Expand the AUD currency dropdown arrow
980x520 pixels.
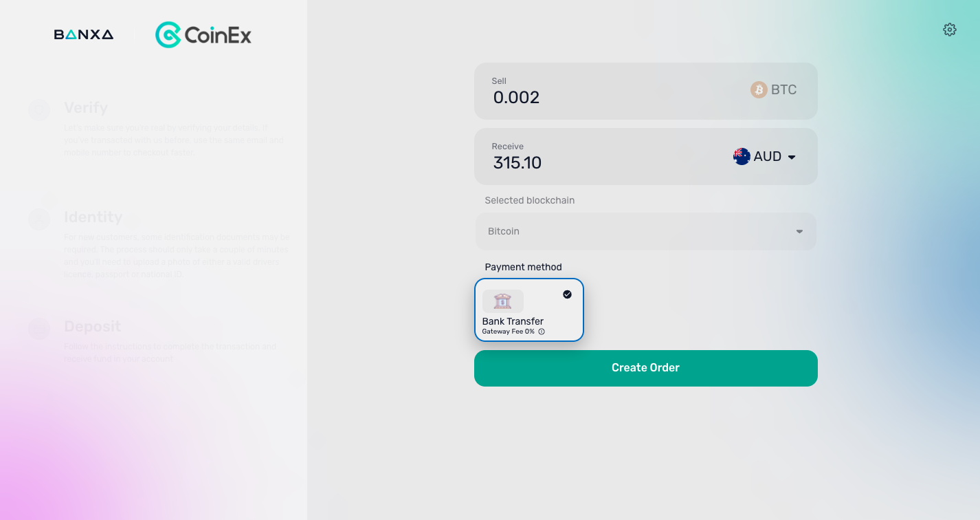coord(792,157)
